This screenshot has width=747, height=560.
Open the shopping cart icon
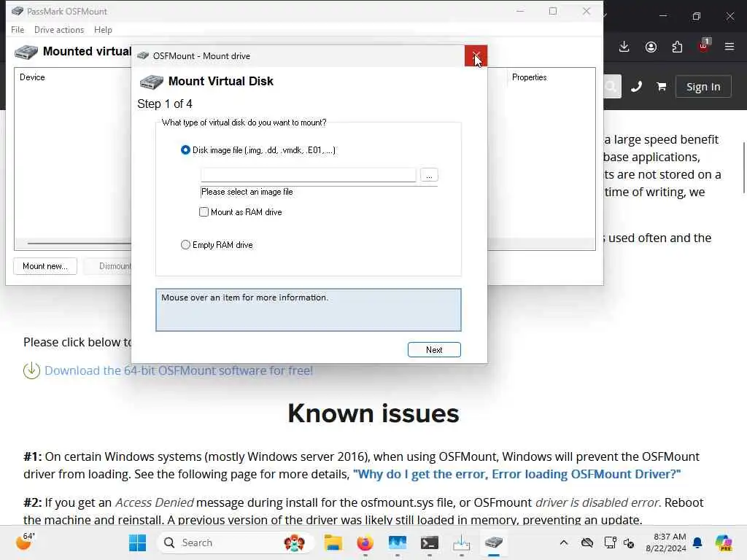(x=661, y=87)
